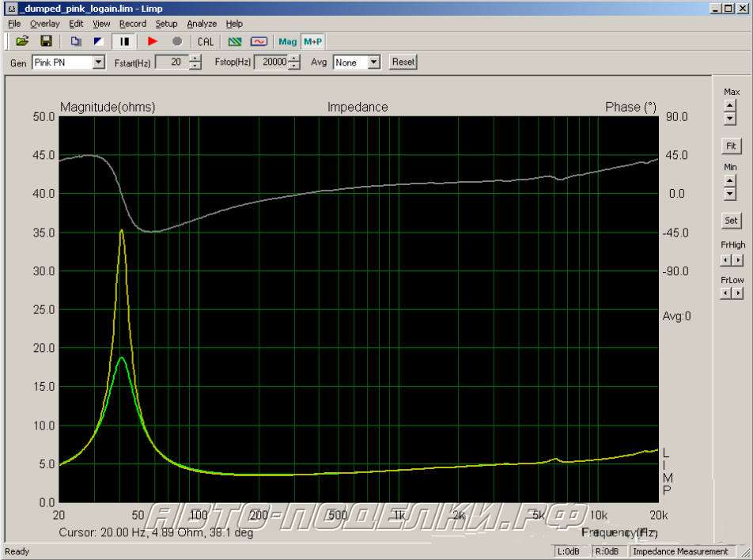Click the Reset averaging button

403,62
